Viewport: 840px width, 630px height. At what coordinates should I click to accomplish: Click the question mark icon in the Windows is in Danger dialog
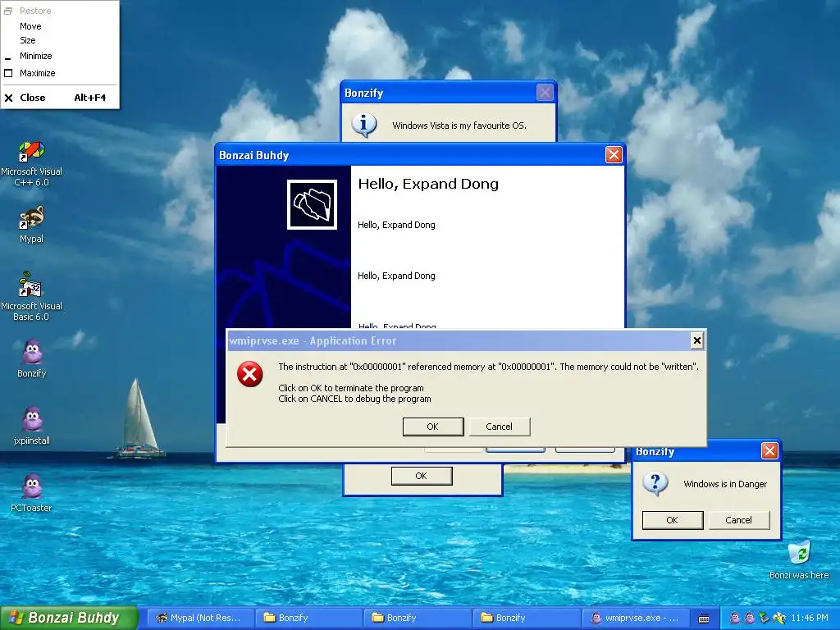(x=655, y=484)
